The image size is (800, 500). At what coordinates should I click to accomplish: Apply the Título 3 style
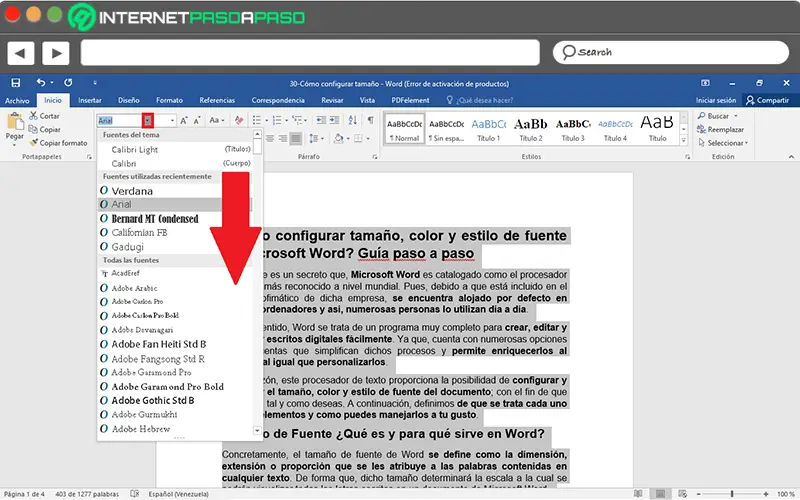[573, 130]
